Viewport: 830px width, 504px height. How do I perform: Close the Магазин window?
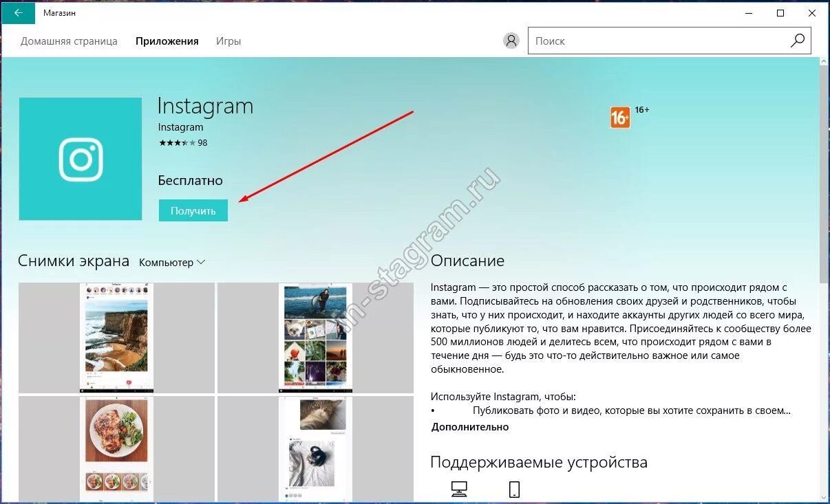click(x=812, y=13)
